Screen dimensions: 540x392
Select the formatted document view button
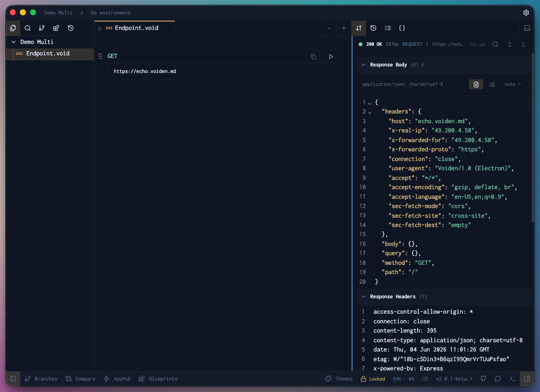tap(476, 84)
